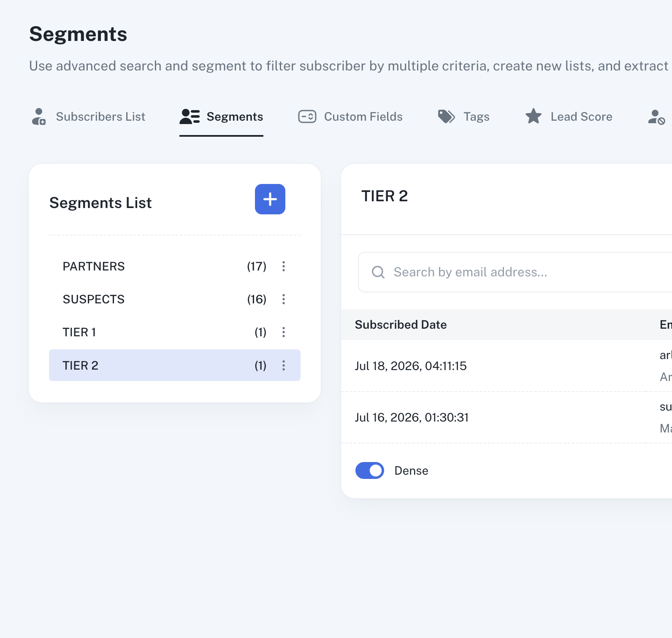The height and width of the screenshot is (638, 672).
Task: Open the TIER 2 segment options menu
Action: (284, 365)
